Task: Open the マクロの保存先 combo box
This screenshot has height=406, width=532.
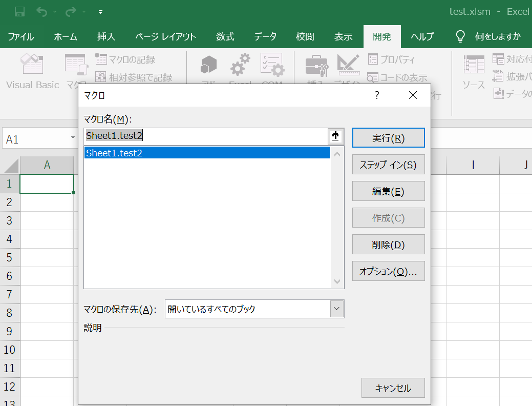Action: 254,309
